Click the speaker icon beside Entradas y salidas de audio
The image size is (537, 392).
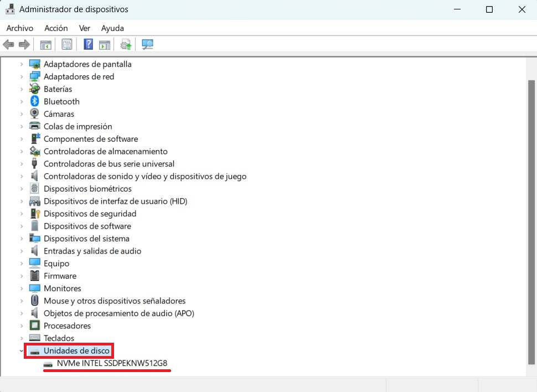(34, 250)
